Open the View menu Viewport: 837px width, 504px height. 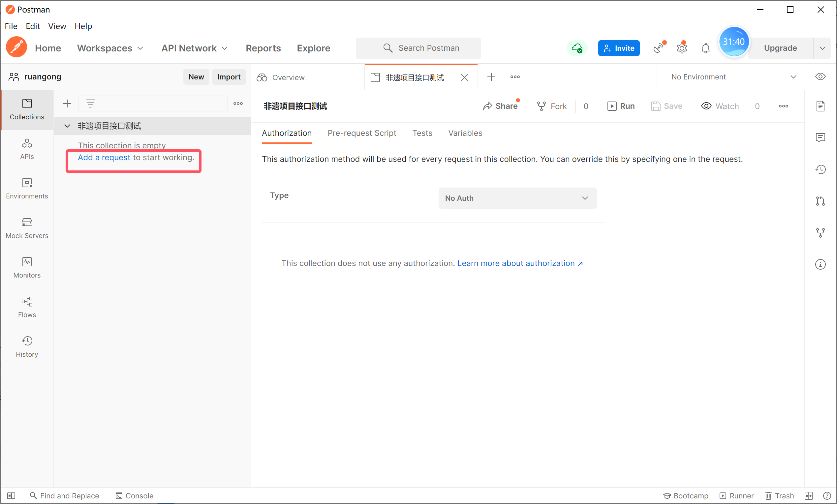pyautogui.click(x=57, y=26)
